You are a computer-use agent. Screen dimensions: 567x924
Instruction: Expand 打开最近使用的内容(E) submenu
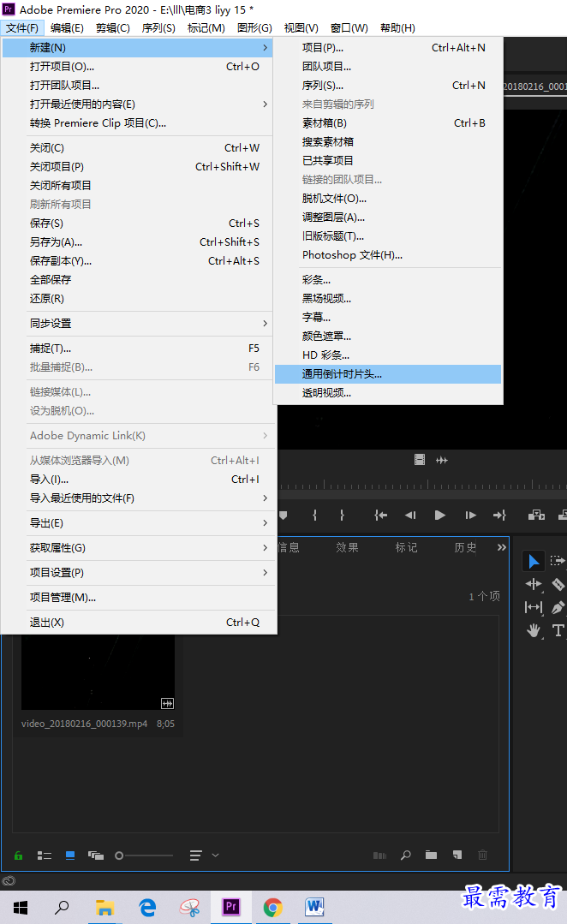point(137,104)
